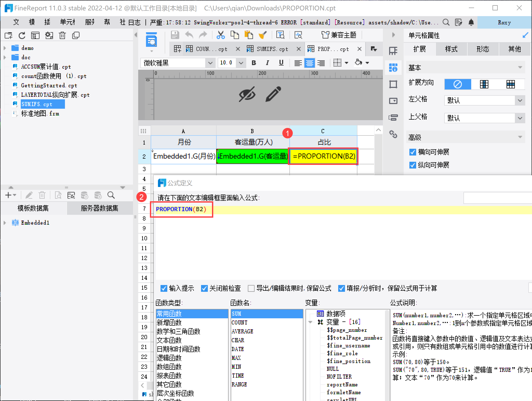The image size is (532, 401).
Task: Click the center text alignment icon
Action: (309, 63)
